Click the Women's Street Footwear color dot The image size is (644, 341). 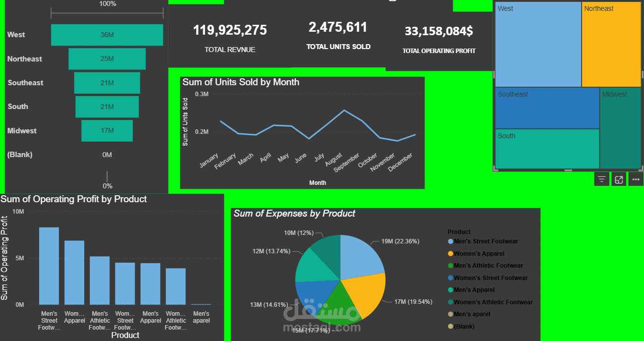(451, 278)
